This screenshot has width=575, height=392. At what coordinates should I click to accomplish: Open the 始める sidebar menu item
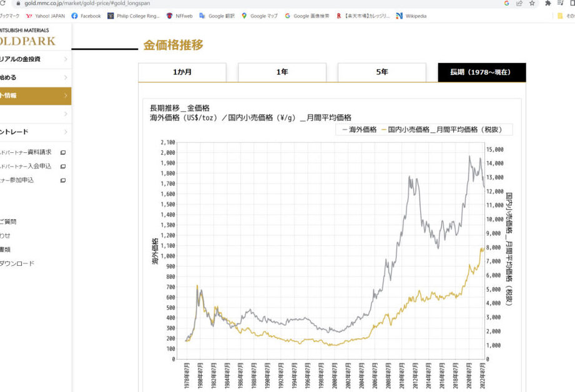pos(35,77)
